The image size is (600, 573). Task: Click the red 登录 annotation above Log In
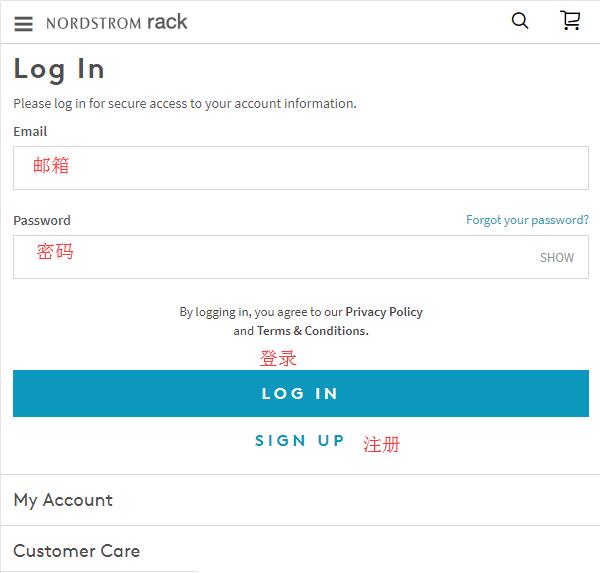pyautogui.click(x=278, y=358)
